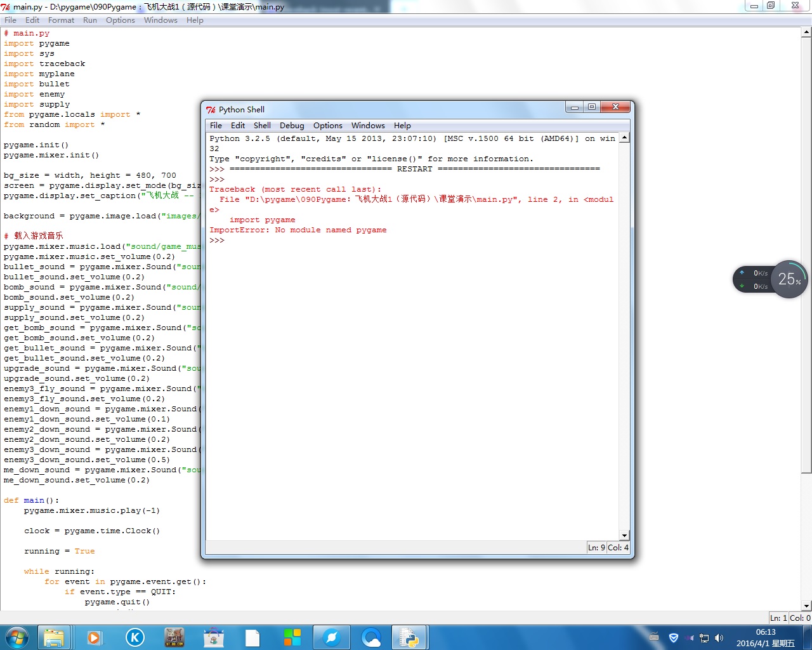Viewport: 812px width, 650px height.
Task: Open Python Shell's Options menu
Action: coord(327,126)
